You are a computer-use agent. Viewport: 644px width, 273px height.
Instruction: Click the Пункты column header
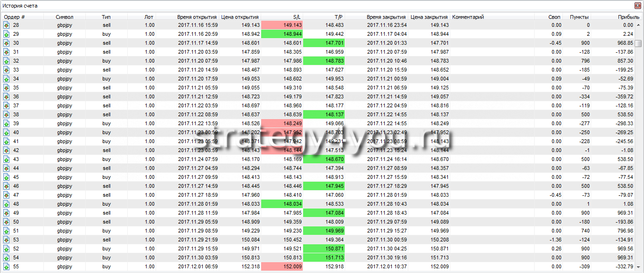[x=579, y=17]
